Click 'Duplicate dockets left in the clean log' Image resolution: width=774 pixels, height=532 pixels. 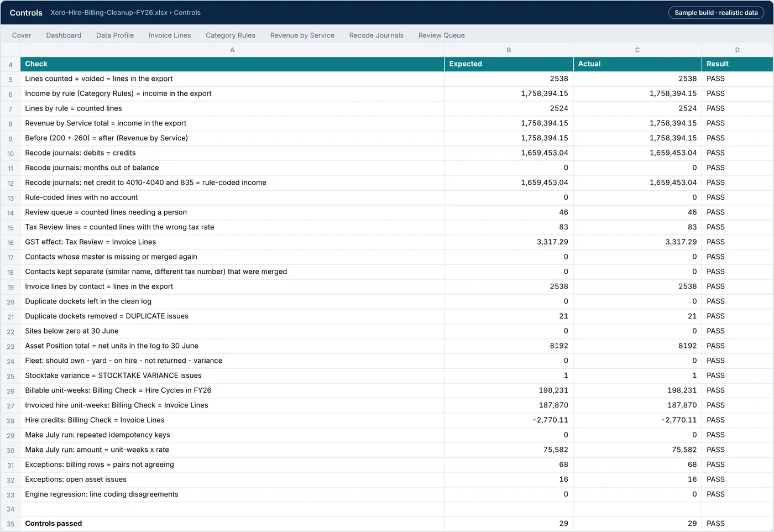(232, 301)
